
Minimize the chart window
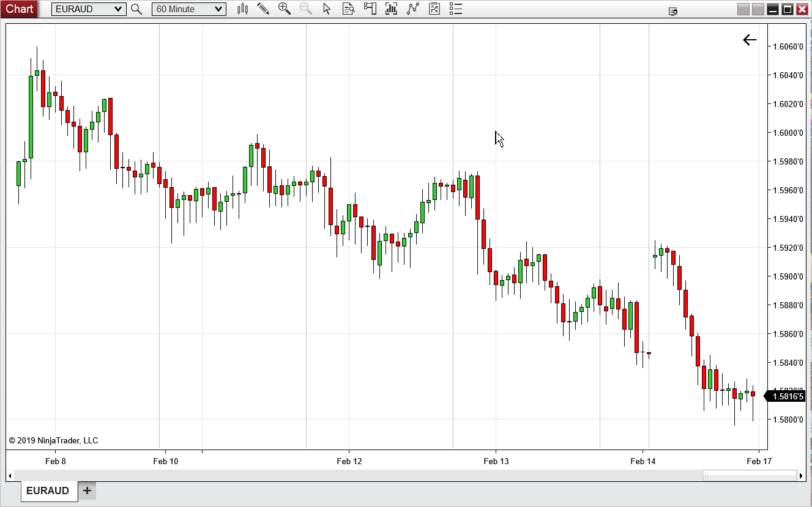click(x=773, y=9)
